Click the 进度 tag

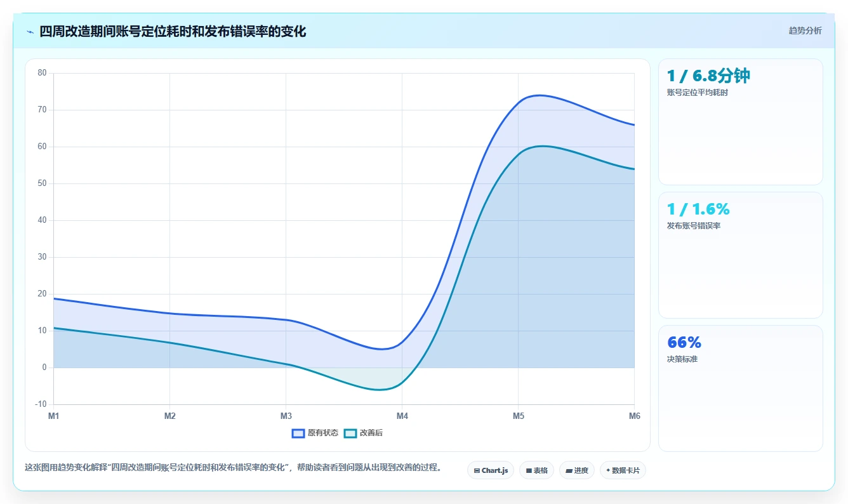tap(576, 470)
